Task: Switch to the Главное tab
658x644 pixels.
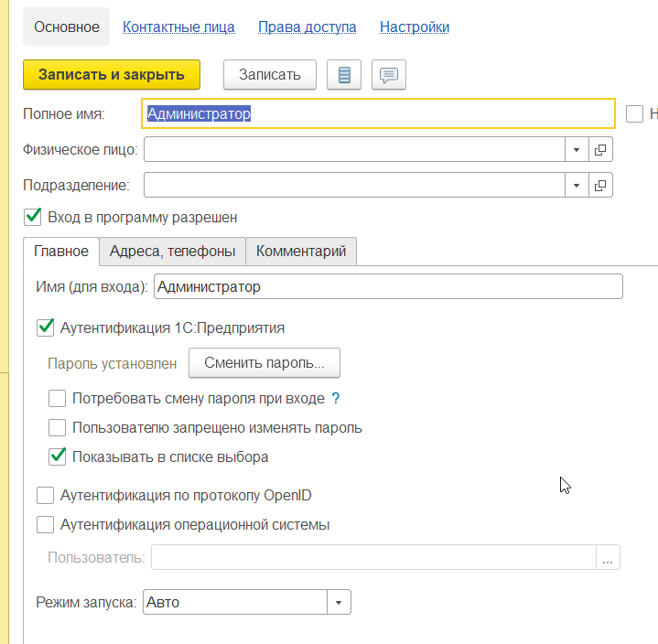Action: pyautogui.click(x=61, y=252)
